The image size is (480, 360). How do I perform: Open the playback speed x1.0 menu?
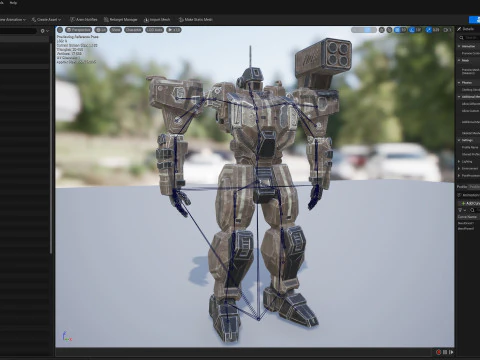pos(174,30)
